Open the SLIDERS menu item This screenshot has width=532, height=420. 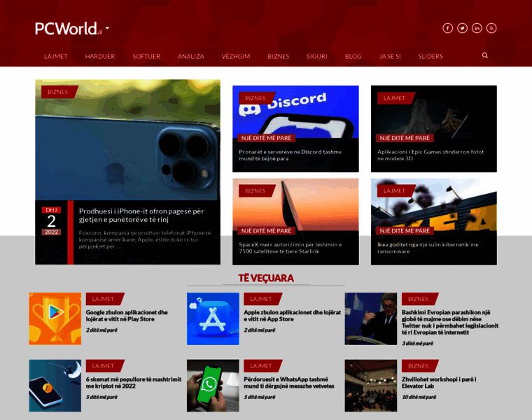pos(430,56)
